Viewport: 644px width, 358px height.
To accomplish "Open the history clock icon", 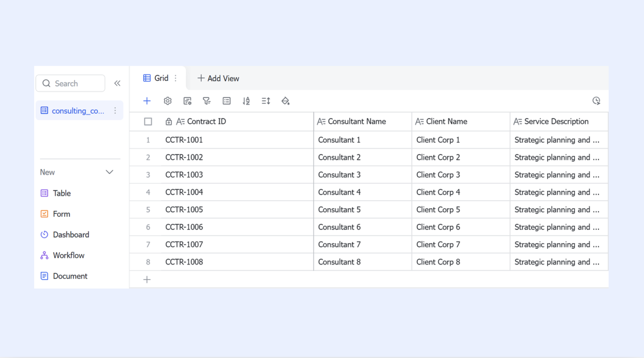I will (596, 101).
